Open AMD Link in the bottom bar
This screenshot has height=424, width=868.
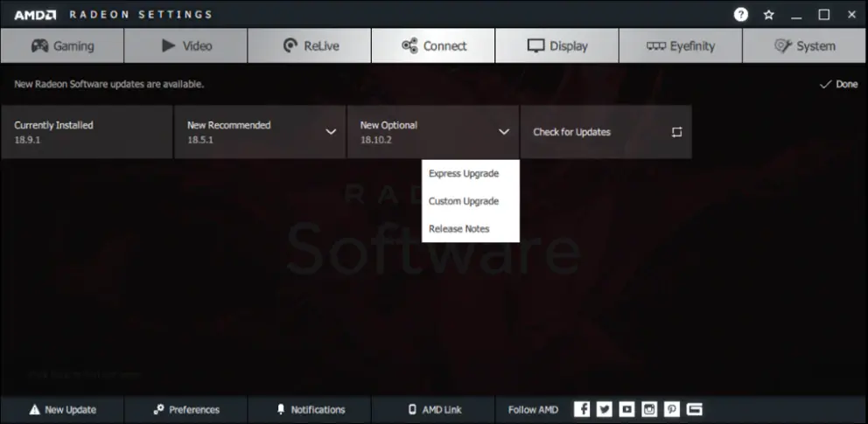click(433, 410)
